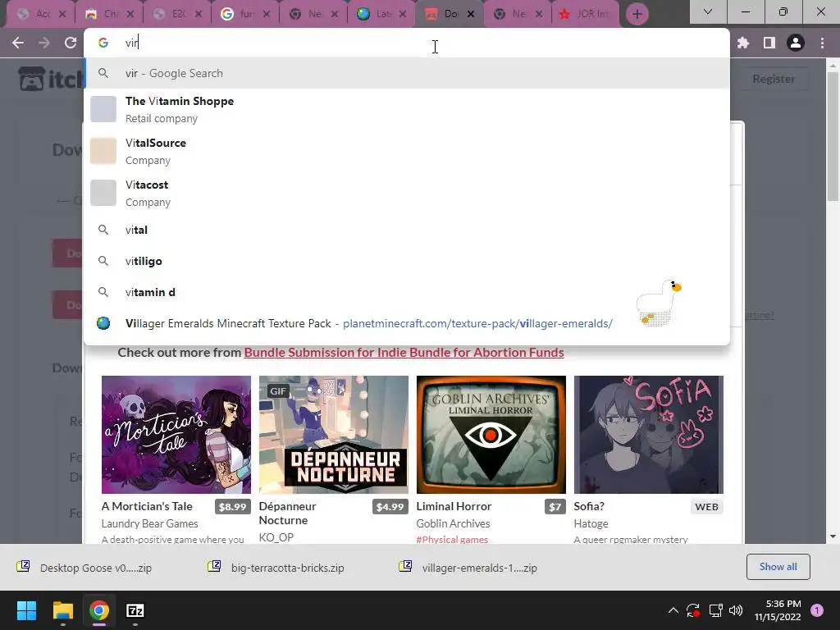Click the $7 price tag

point(555,507)
